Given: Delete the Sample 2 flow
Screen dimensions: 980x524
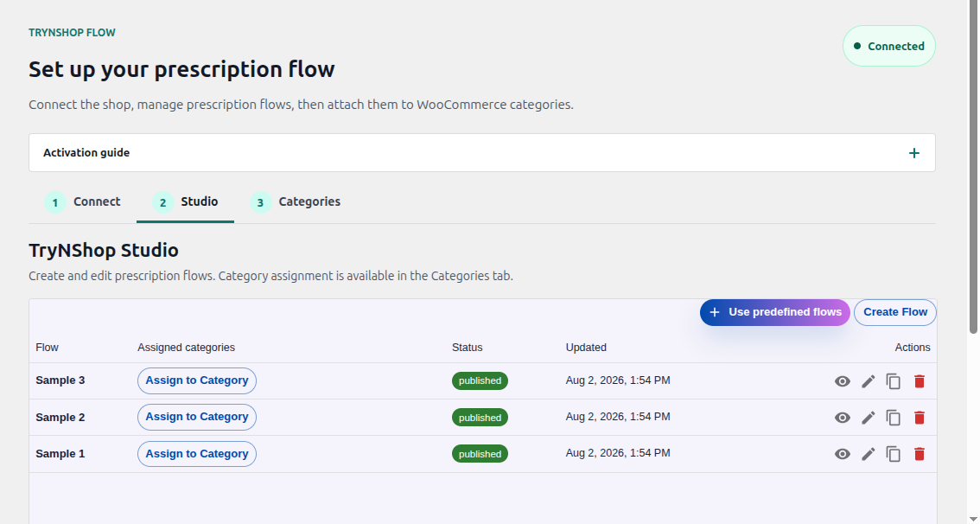Looking at the screenshot, I should [920, 418].
